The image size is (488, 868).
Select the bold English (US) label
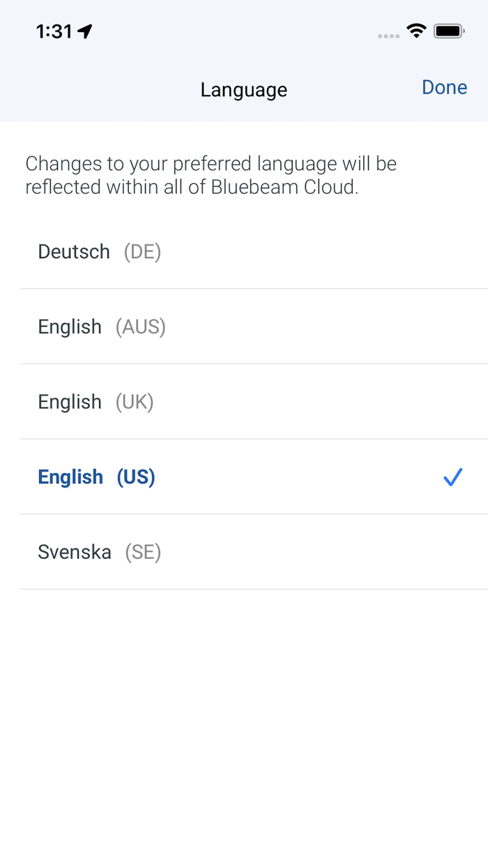point(70,477)
